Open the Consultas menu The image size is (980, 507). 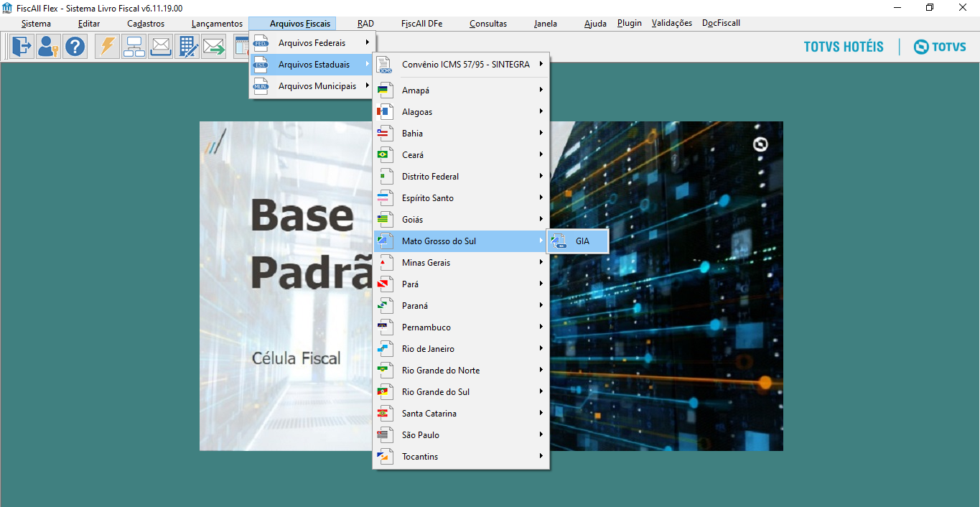pos(488,24)
